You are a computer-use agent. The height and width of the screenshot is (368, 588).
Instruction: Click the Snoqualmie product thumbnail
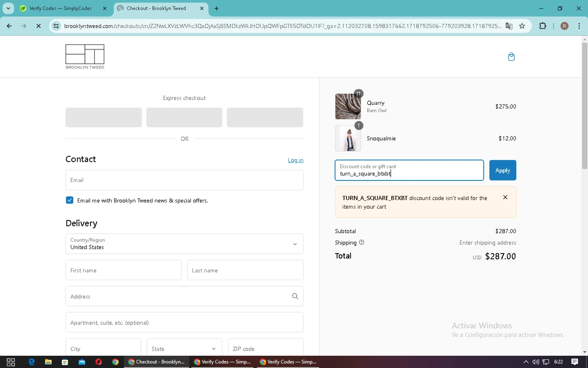coord(348,138)
